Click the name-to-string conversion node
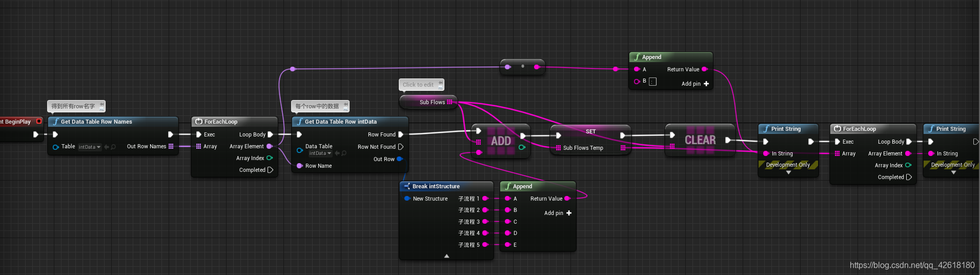 click(522, 67)
